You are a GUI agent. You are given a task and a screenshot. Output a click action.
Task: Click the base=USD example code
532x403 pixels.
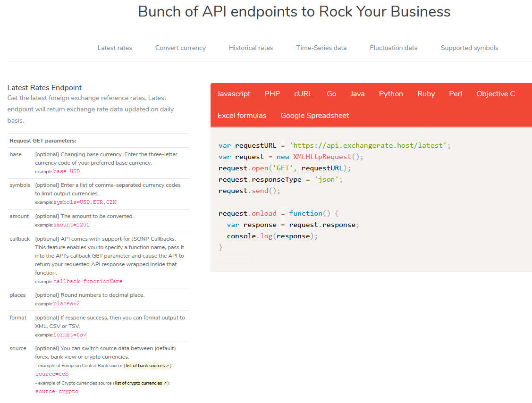pyautogui.click(x=67, y=171)
